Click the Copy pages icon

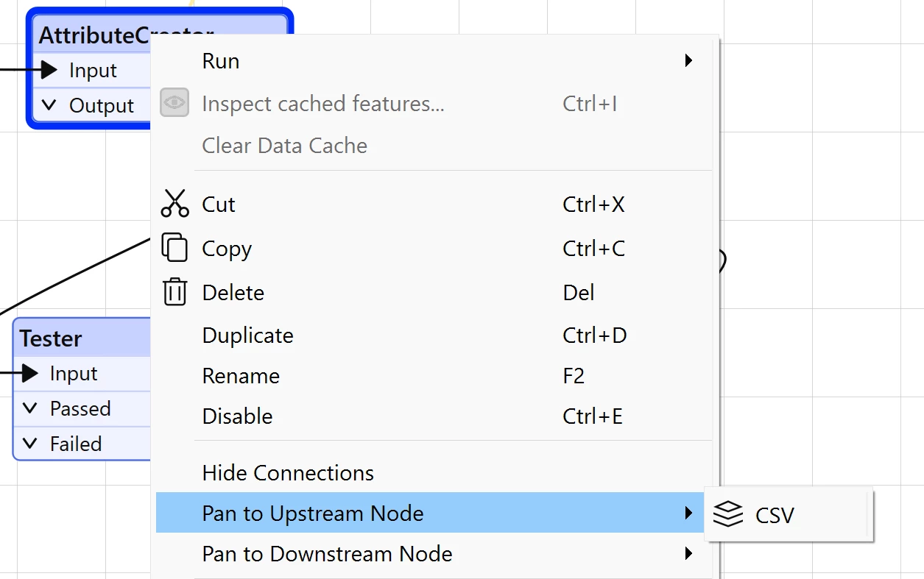point(174,248)
